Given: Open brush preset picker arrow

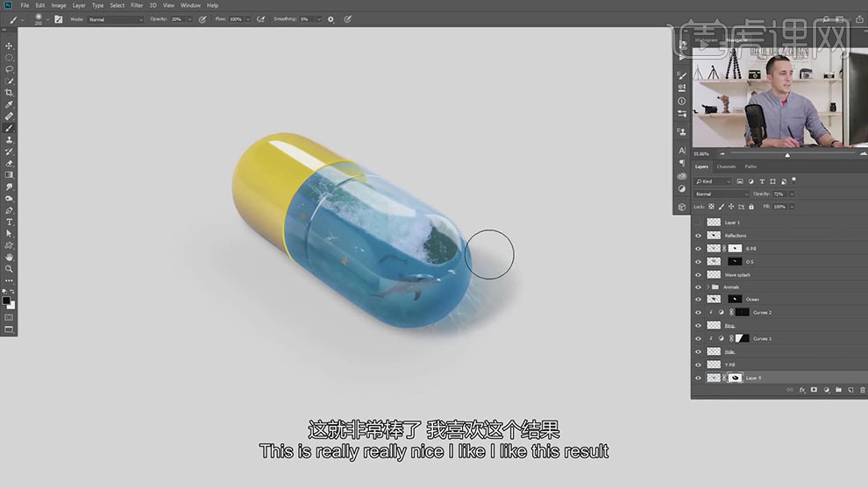Looking at the screenshot, I should tap(47, 19).
